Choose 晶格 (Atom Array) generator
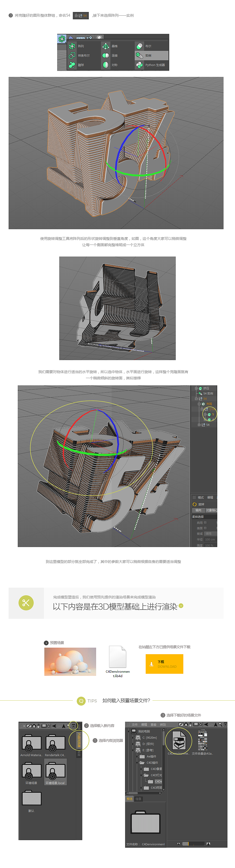The width and height of the screenshot is (235, 868). tap(114, 46)
